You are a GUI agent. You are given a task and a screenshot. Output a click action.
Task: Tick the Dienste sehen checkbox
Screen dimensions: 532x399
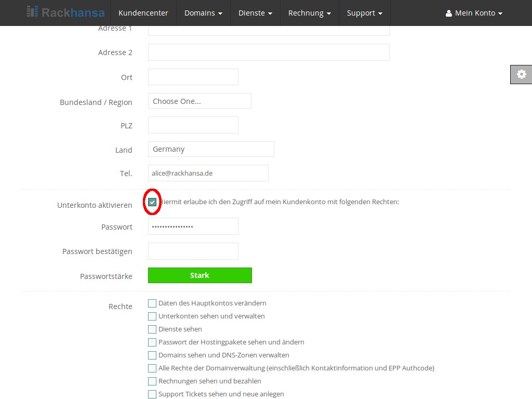point(152,329)
